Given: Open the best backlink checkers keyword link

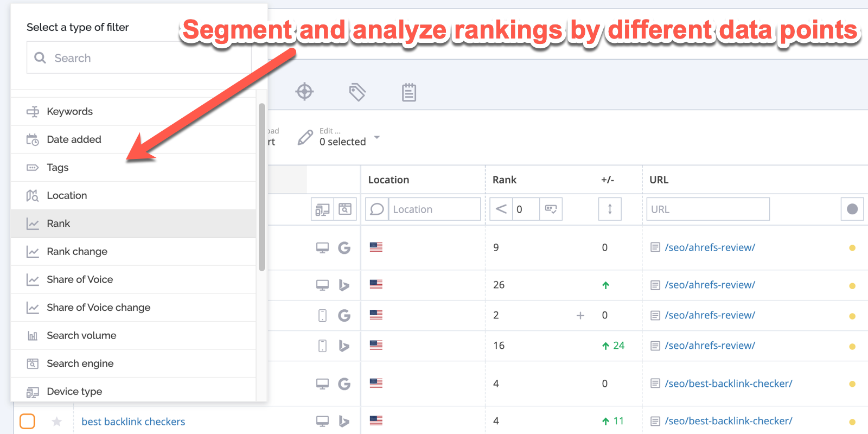Looking at the screenshot, I should click(133, 422).
